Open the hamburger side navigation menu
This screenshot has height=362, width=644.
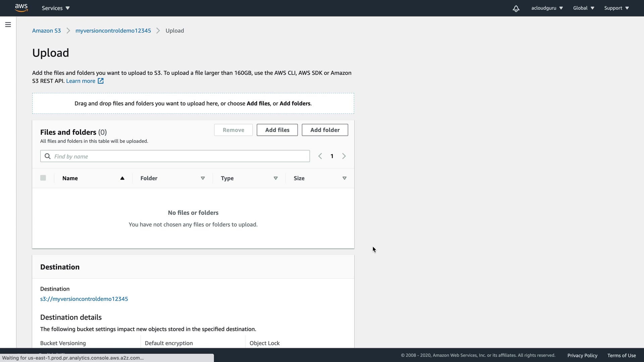point(8,24)
